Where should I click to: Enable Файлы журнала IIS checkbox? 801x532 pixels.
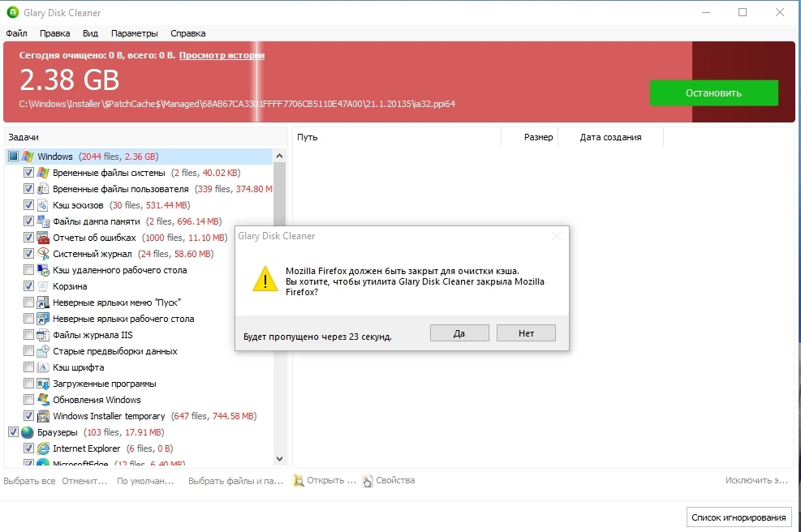pos(28,335)
